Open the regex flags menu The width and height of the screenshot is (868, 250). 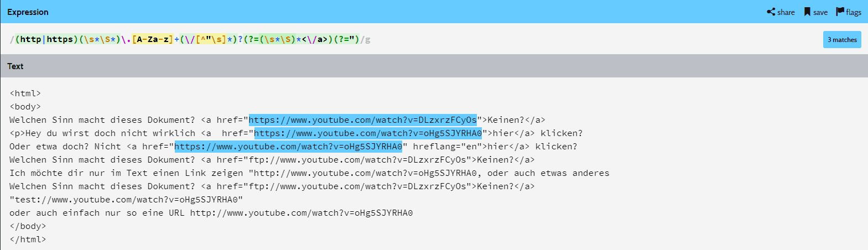pos(849,12)
